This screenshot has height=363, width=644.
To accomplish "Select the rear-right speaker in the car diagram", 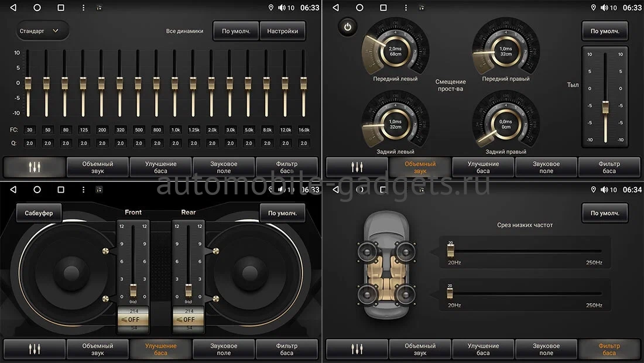I will click(403, 292).
